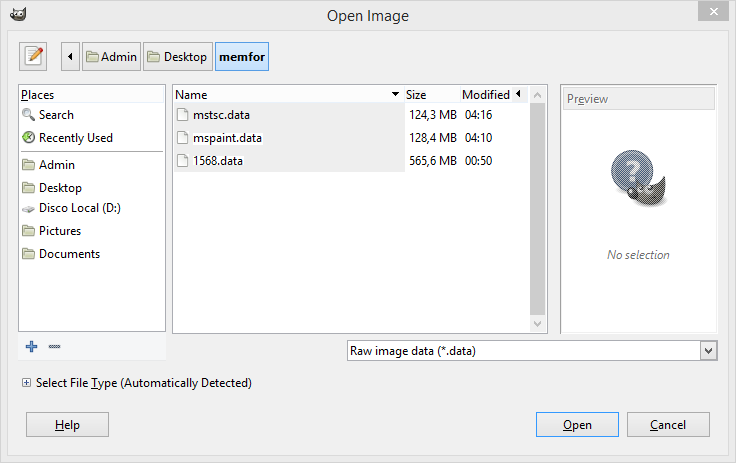The width and height of the screenshot is (736, 463).
Task: Select Disco Local (D:) drive
Action: [79, 208]
